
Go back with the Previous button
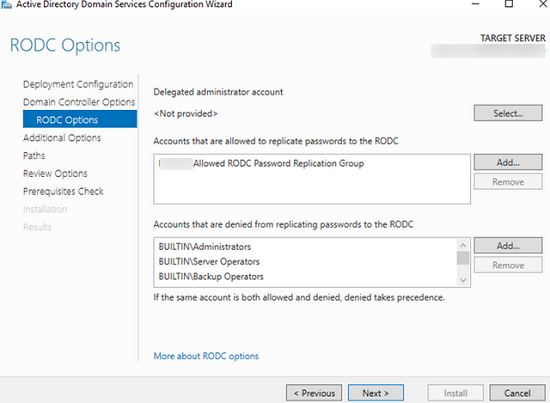pyautogui.click(x=314, y=393)
